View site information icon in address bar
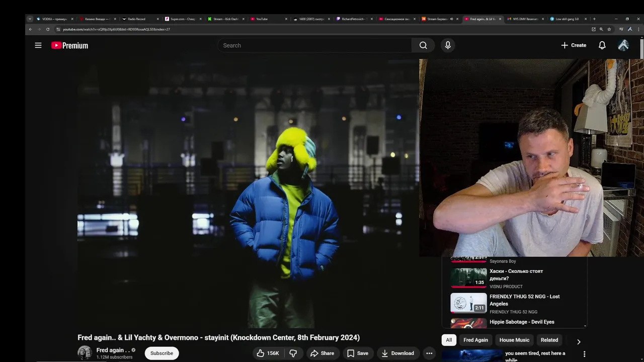The width and height of the screenshot is (644, 362). 58,29
